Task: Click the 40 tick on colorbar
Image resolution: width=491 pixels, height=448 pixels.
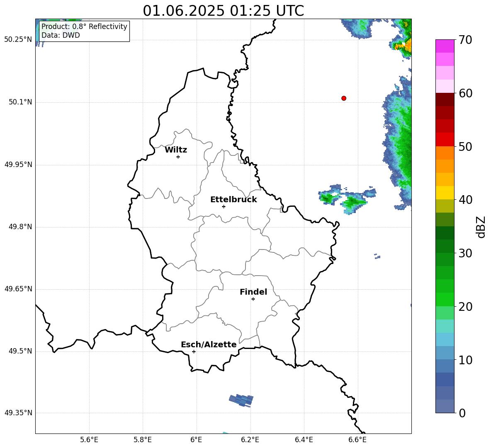Action: (465, 200)
